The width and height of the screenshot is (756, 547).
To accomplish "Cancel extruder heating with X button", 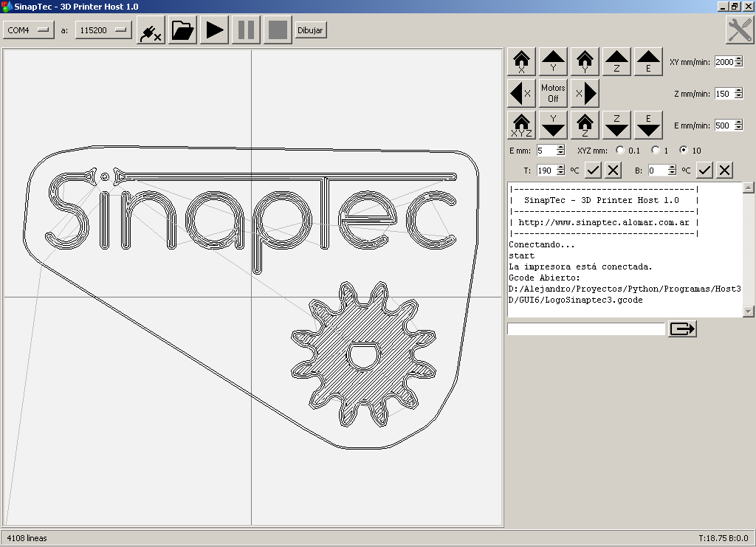I will (x=614, y=170).
